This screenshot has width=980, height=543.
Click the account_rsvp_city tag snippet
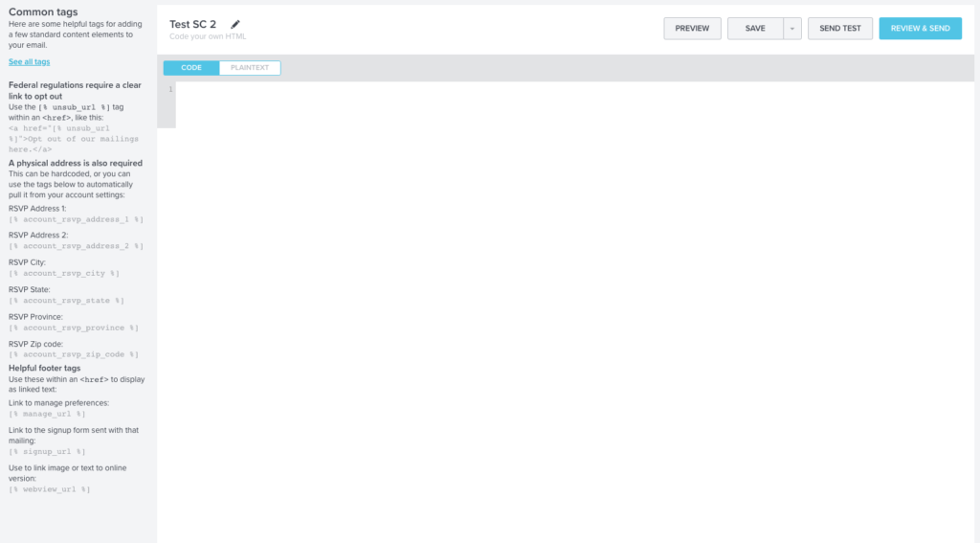point(64,273)
